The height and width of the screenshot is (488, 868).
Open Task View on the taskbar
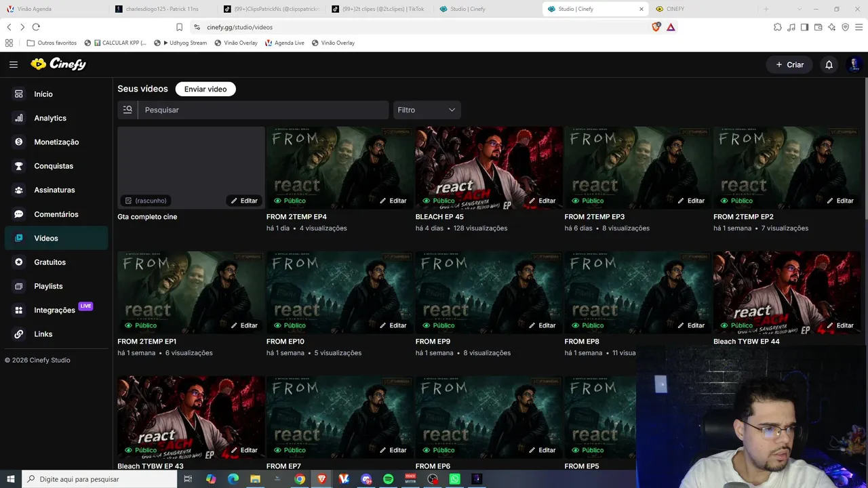click(x=188, y=479)
